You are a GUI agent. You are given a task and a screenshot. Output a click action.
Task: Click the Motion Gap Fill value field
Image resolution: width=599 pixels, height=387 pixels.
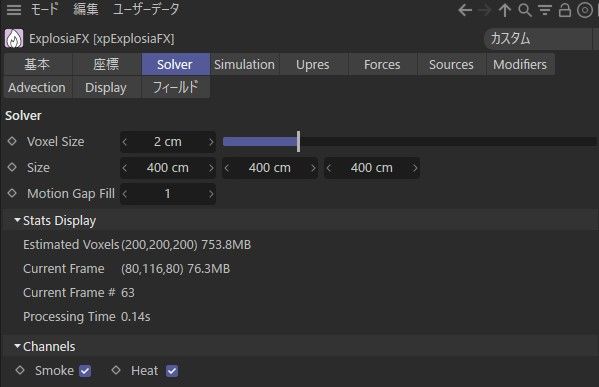click(168, 194)
